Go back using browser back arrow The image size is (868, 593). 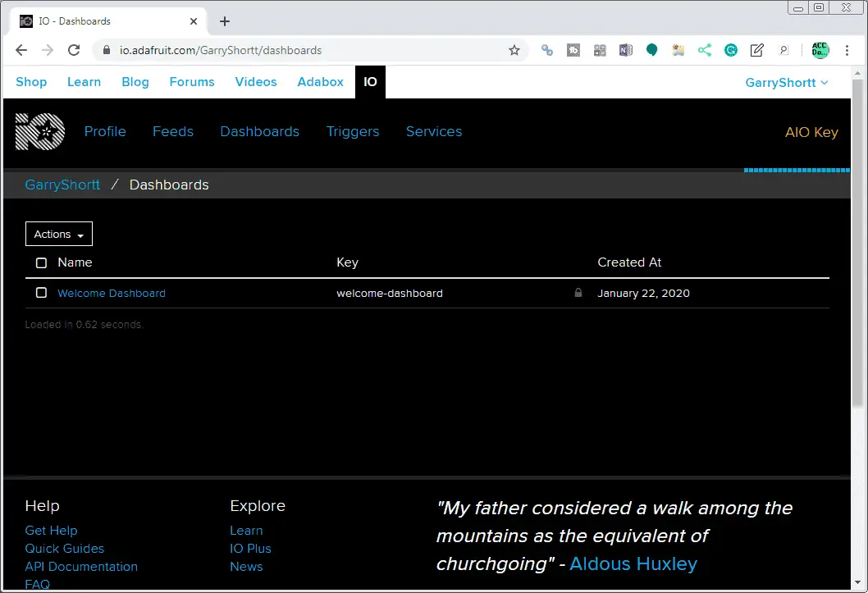pos(21,50)
